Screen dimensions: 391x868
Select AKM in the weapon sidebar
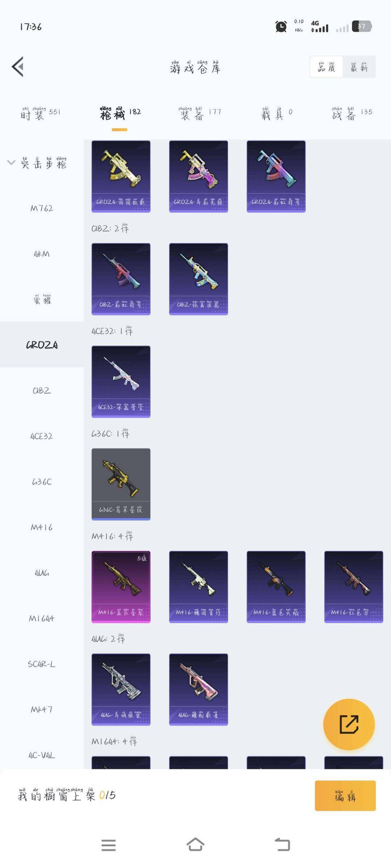(42, 254)
